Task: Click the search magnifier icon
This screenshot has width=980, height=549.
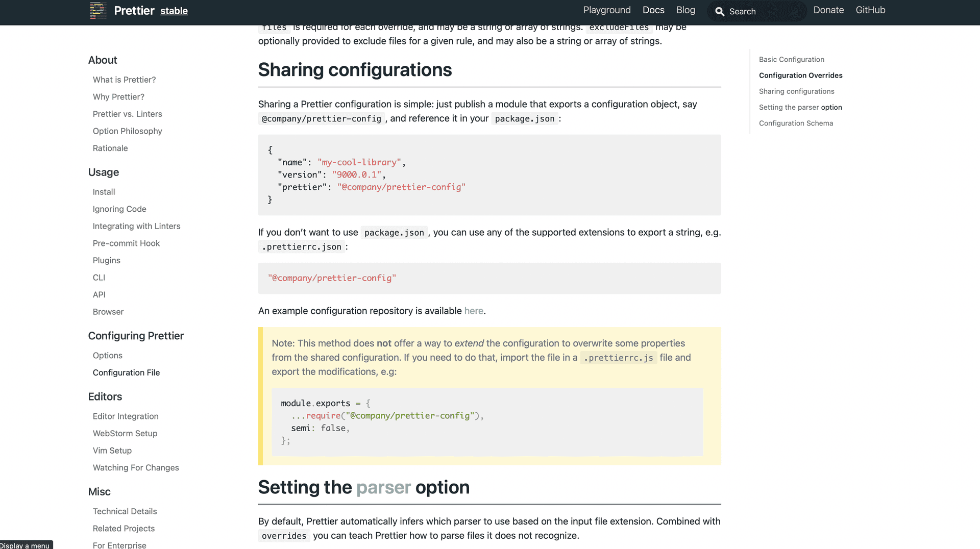Action: point(720,11)
